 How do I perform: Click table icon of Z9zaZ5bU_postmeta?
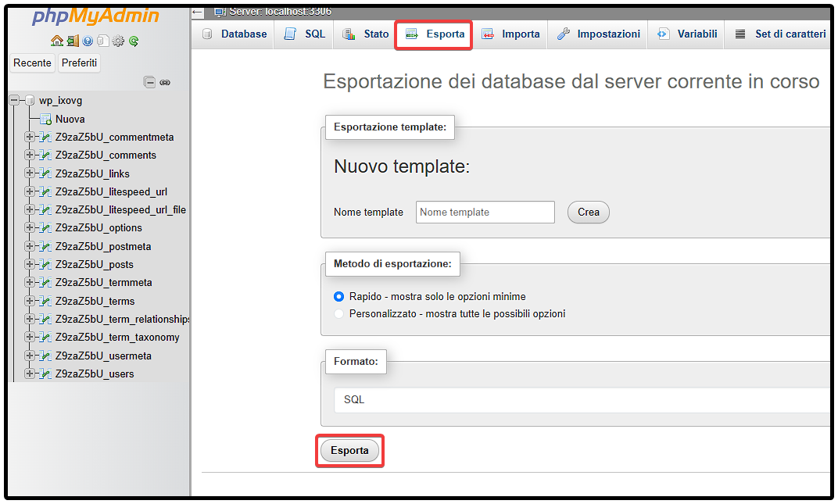point(46,246)
